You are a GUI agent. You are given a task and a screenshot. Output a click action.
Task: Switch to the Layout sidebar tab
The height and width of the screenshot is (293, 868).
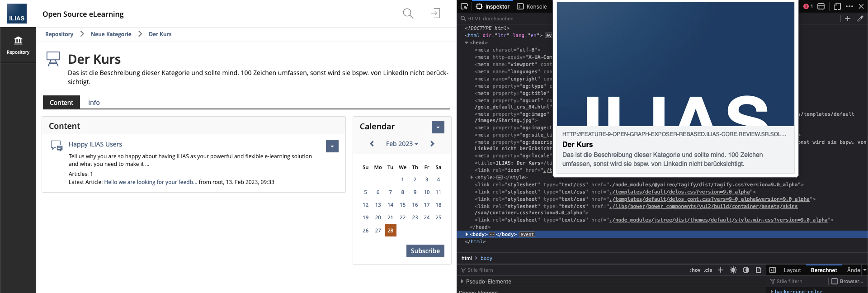pyautogui.click(x=792, y=270)
